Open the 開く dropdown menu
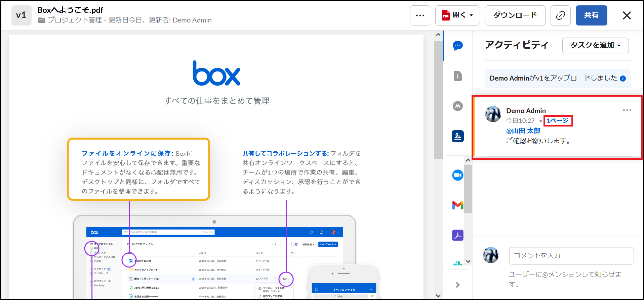 point(457,15)
